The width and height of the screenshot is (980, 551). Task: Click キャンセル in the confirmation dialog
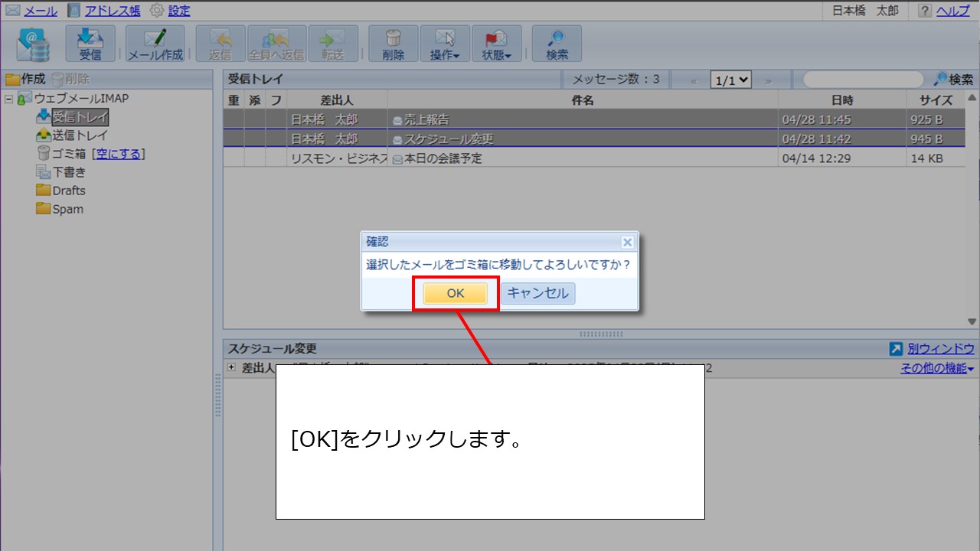pos(537,294)
